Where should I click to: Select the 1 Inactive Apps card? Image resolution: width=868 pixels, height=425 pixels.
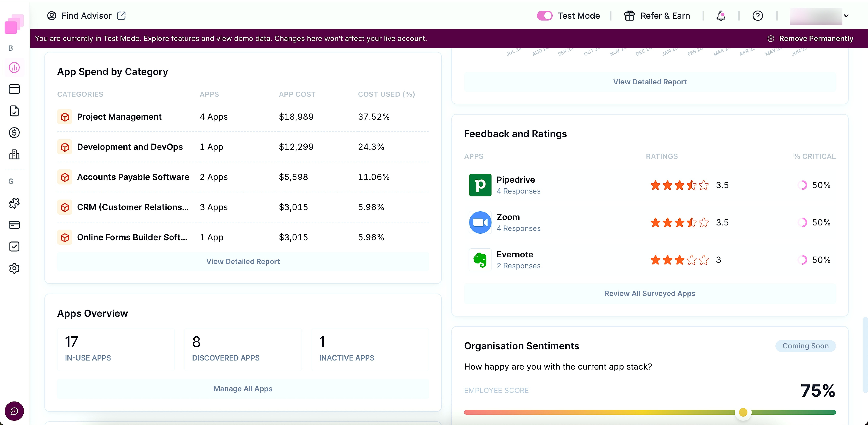coord(370,350)
